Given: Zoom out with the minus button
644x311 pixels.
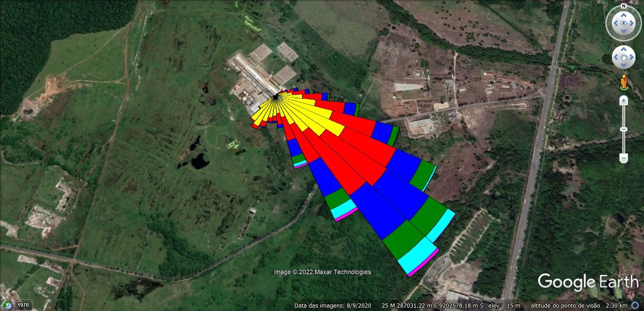Looking at the screenshot, I should [x=624, y=158].
